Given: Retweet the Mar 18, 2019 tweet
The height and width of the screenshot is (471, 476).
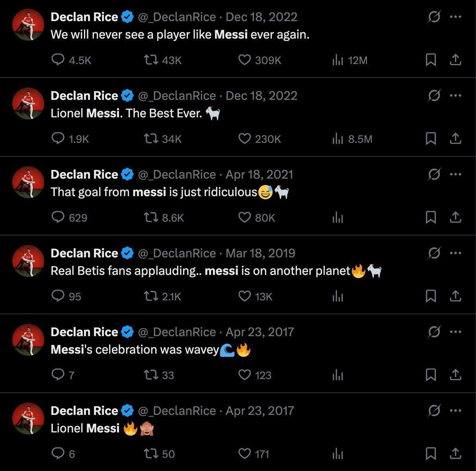Looking at the screenshot, I should click(151, 296).
